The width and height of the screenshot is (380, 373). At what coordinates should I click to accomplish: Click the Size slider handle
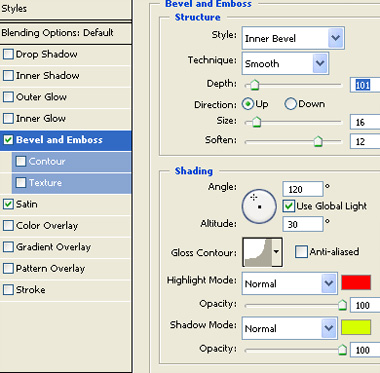[256, 122]
